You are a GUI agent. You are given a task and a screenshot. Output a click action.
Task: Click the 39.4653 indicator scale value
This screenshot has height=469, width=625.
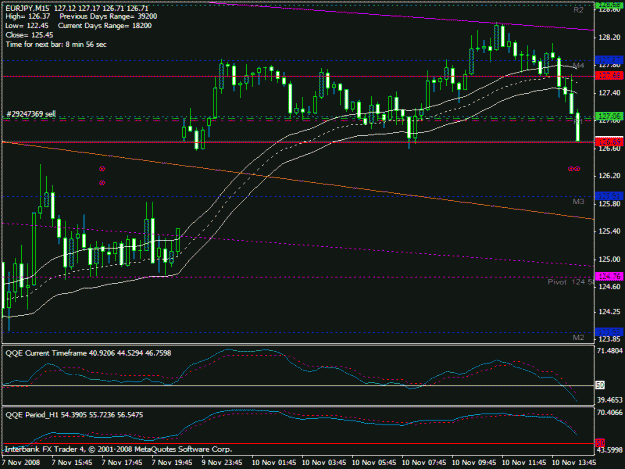[x=610, y=400]
